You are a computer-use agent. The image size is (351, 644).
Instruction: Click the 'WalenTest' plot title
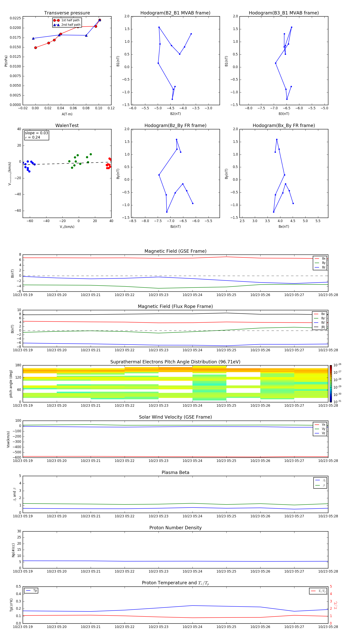67,125
